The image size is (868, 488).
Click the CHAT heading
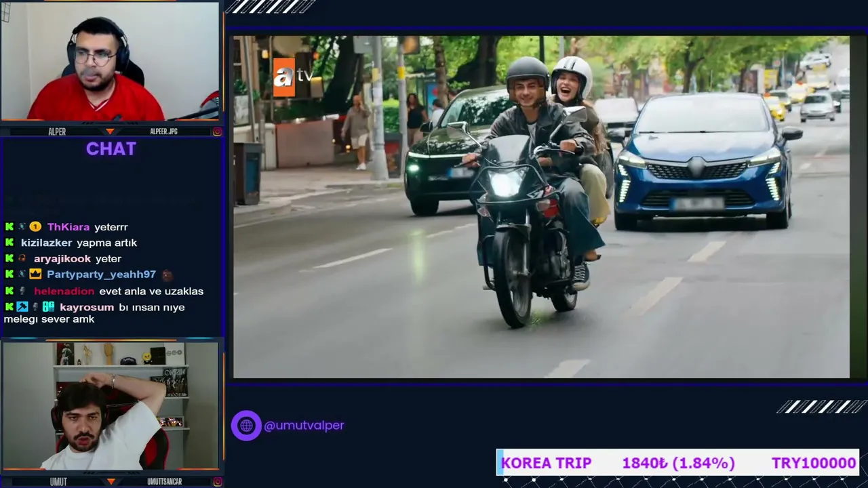[111, 149]
